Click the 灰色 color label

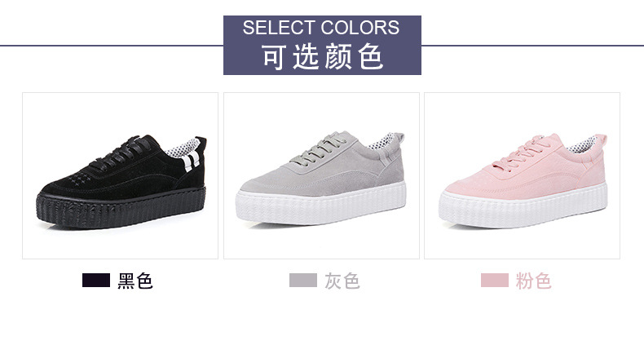342,281
